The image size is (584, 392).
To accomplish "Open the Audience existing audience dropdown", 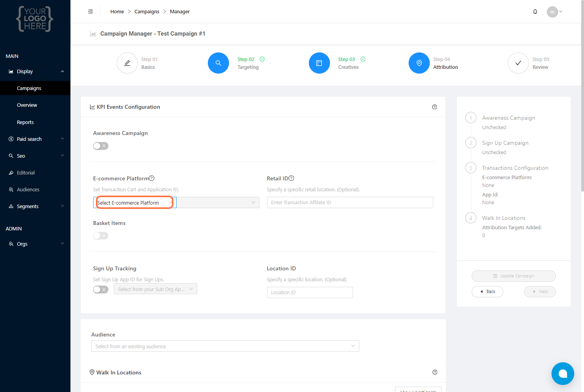I will coord(225,346).
